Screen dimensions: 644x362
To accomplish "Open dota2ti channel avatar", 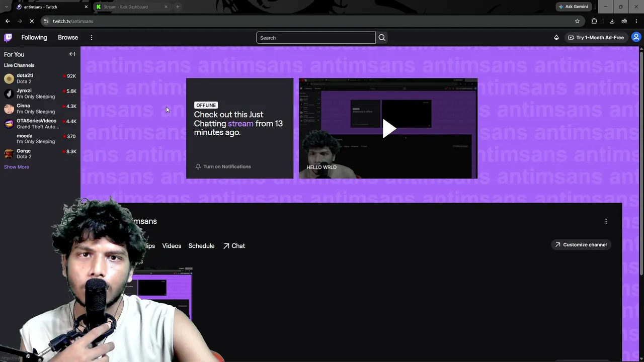I will [x=9, y=78].
